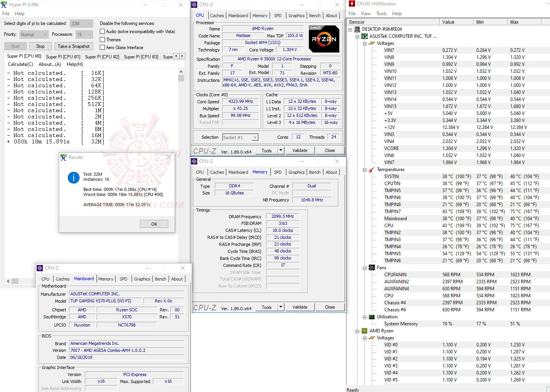Click Validate in top CPU-Z window

pos(300,150)
